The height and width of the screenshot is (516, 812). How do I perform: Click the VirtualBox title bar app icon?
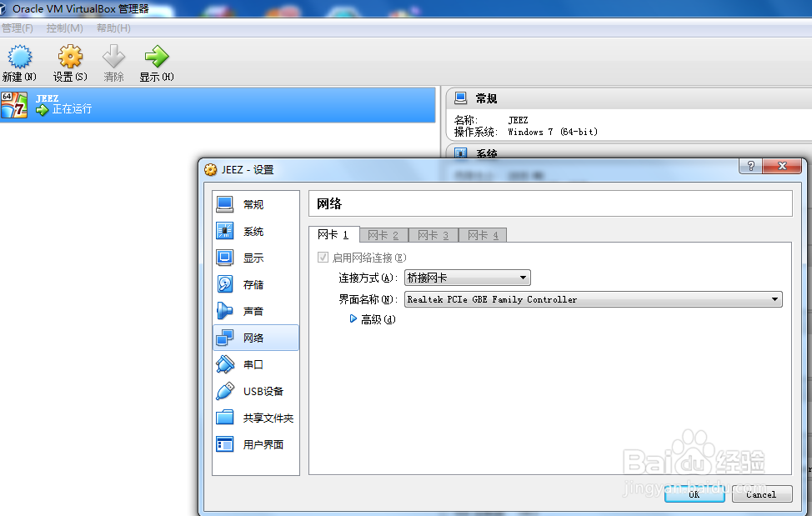(x=3, y=9)
